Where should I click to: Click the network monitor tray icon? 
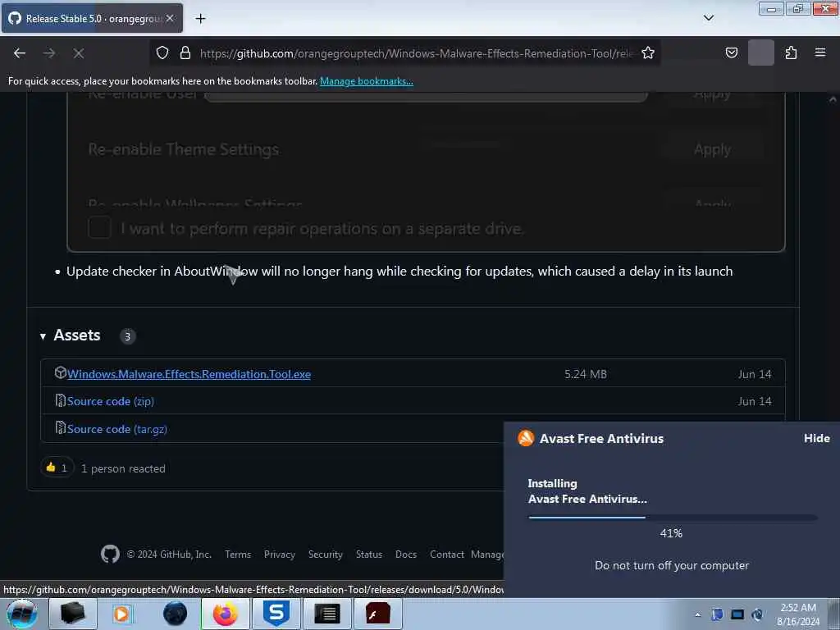(737, 614)
